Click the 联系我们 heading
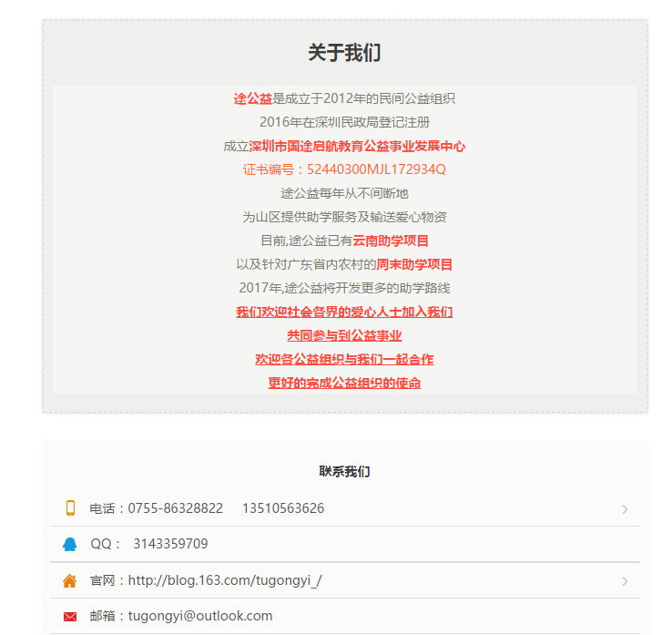This screenshot has height=635, width=672. click(x=344, y=471)
